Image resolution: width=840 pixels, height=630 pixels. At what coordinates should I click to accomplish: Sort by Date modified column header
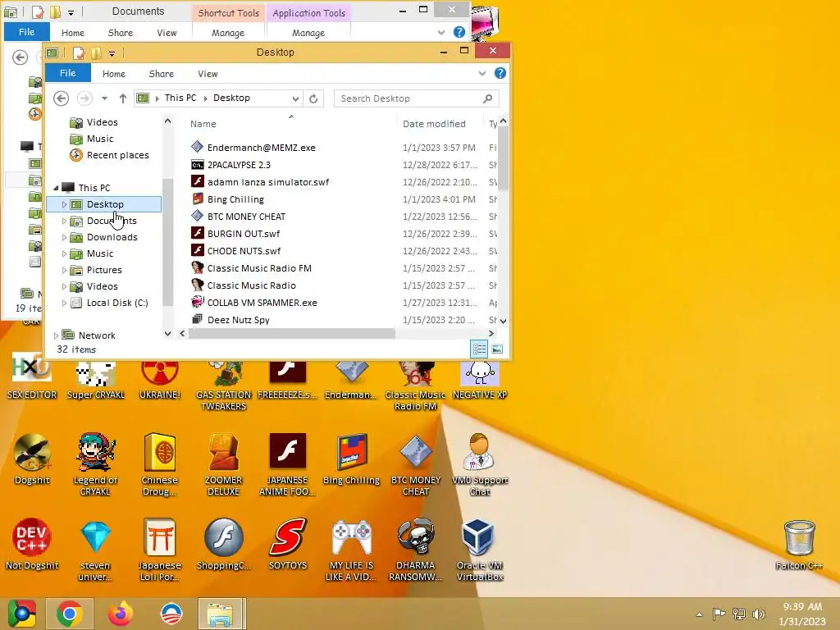tap(434, 124)
